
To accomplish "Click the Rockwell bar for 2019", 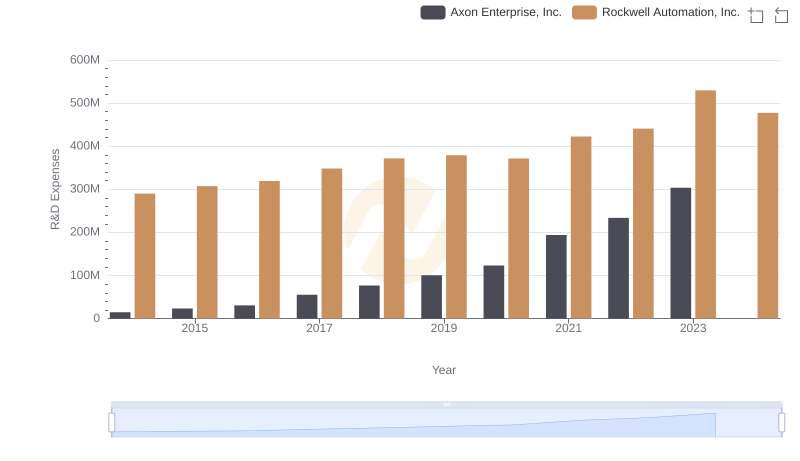I will tap(456, 237).
